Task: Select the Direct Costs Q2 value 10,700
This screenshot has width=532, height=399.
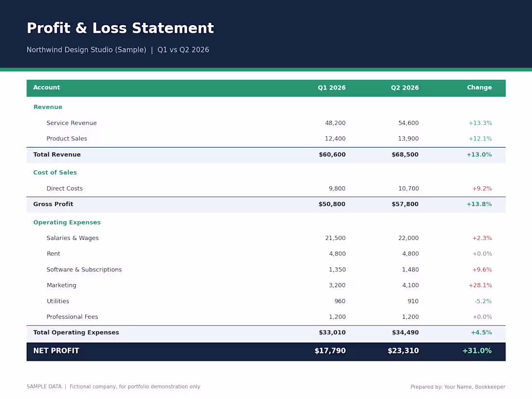Action: coord(409,188)
